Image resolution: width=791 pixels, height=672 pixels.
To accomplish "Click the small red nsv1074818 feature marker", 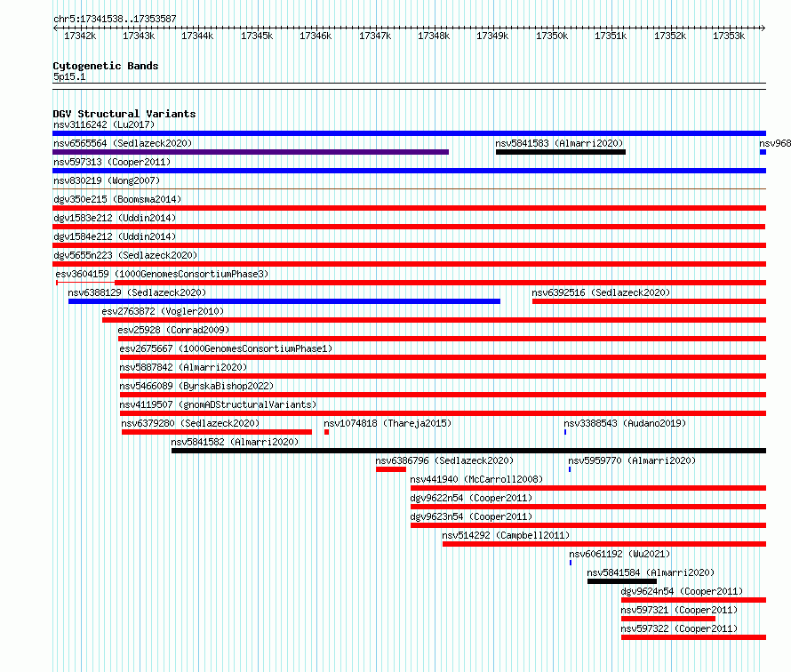I will tap(326, 432).
